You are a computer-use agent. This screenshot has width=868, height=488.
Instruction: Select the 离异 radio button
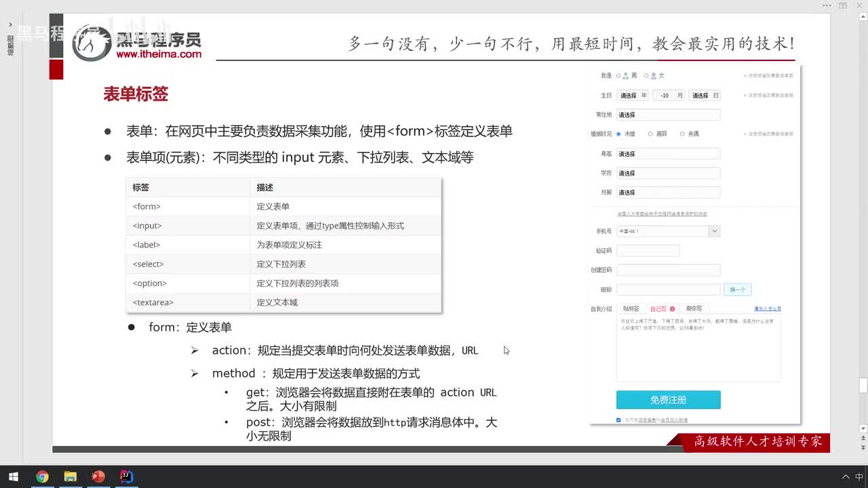(650, 134)
